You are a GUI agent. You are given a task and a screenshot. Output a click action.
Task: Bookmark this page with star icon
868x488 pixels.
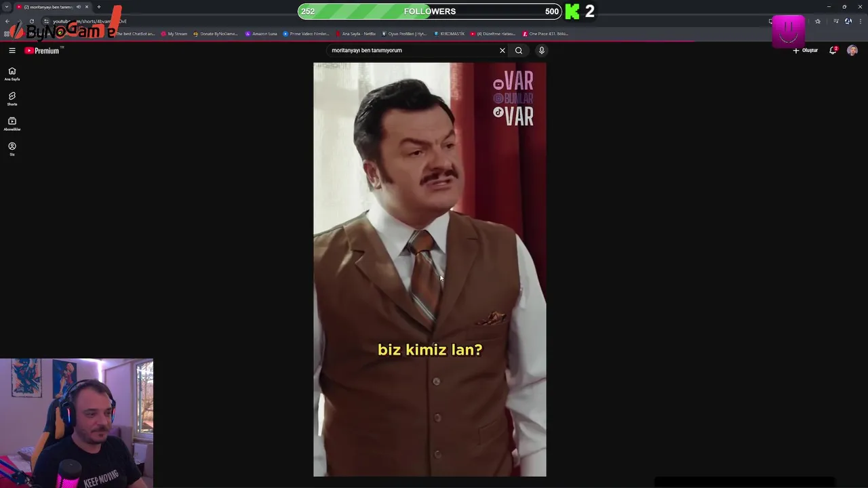pyautogui.click(x=817, y=21)
